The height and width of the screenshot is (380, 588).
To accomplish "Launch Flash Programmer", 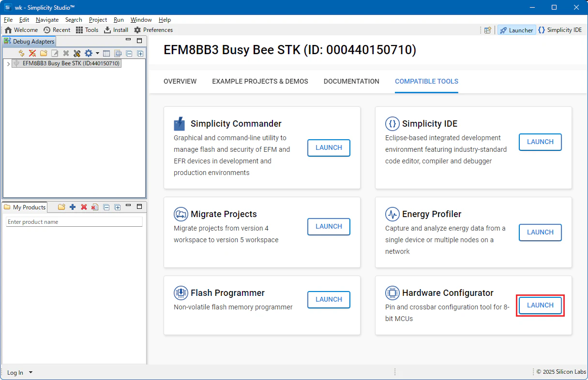I will pos(329,300).
